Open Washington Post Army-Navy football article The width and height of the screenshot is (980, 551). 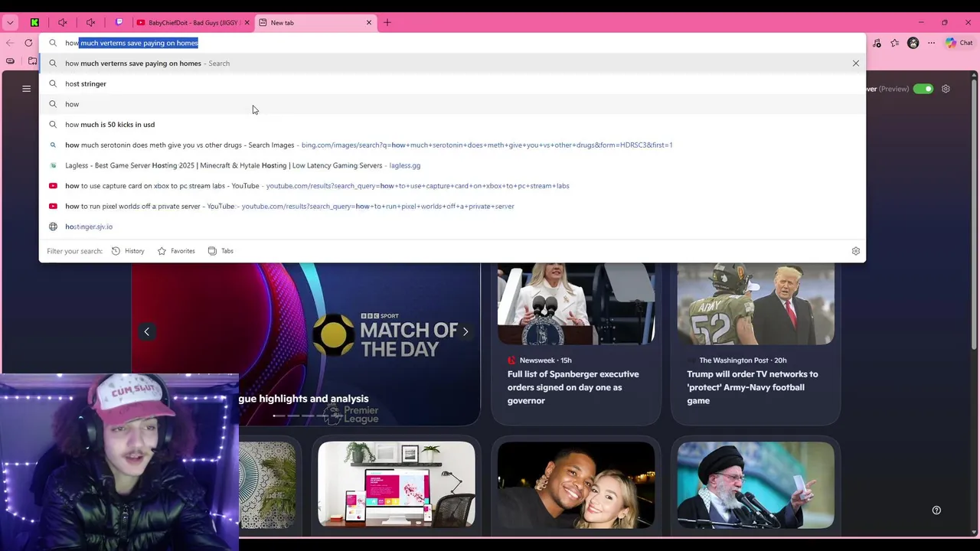point(753,387)
